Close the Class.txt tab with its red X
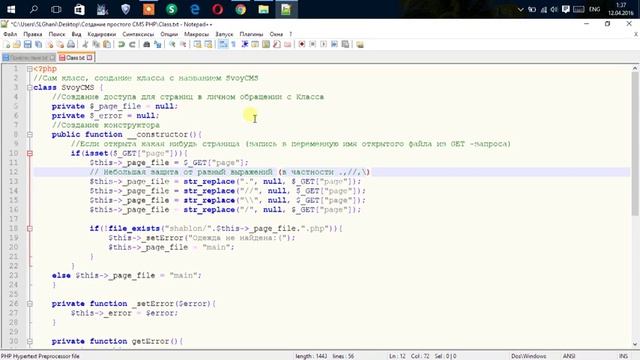This screenshot has height=360, width=640. 89,58
